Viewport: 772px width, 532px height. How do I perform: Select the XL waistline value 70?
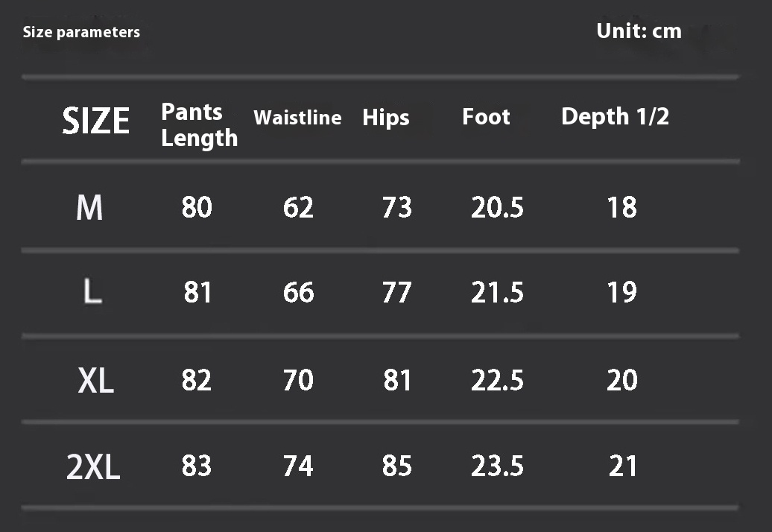pos(298,380)
